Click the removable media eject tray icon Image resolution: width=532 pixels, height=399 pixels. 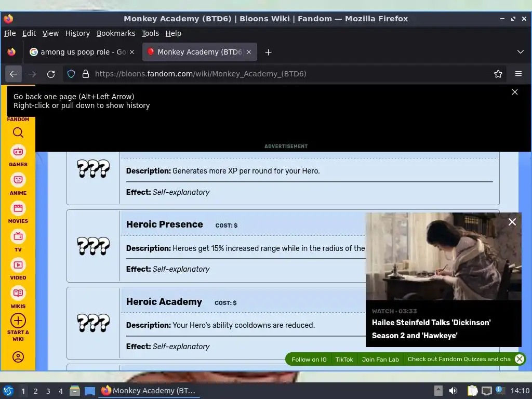(x=438, y=391)
